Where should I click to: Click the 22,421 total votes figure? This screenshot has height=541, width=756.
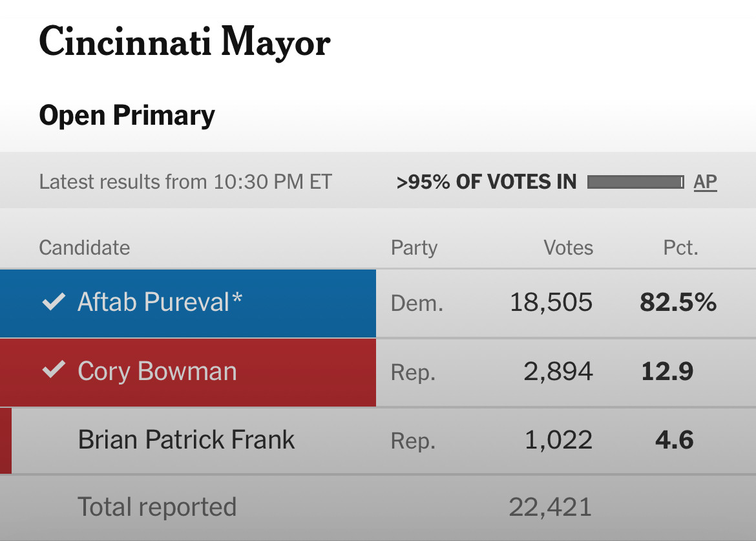tap(550, 508)
